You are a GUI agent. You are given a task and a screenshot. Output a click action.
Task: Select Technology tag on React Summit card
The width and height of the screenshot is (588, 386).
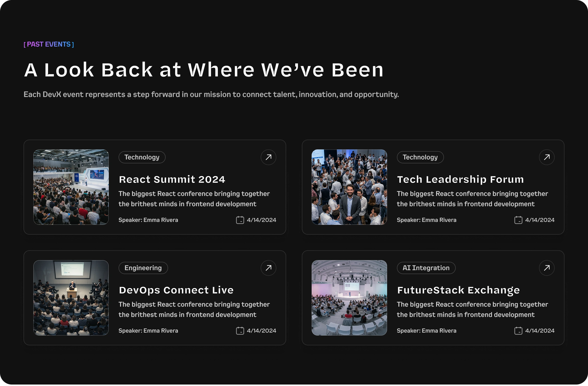point(142,157)
